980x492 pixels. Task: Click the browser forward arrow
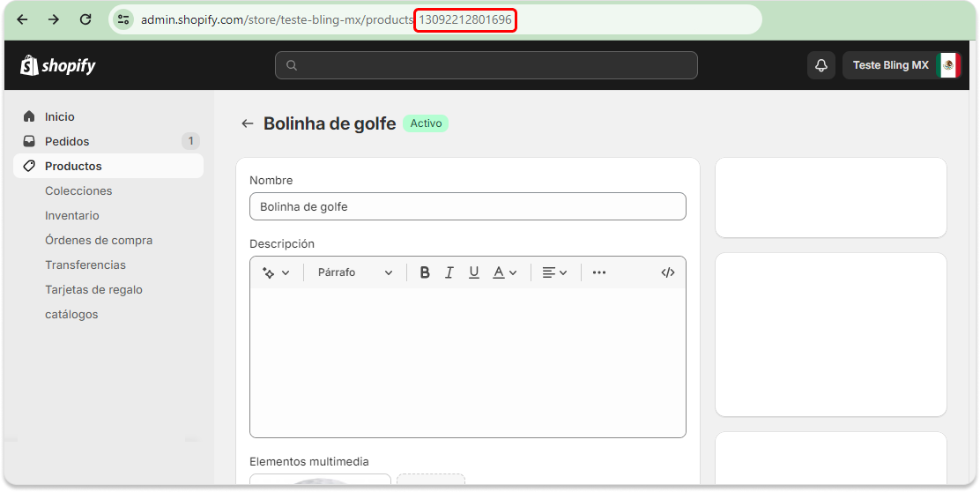54,19
